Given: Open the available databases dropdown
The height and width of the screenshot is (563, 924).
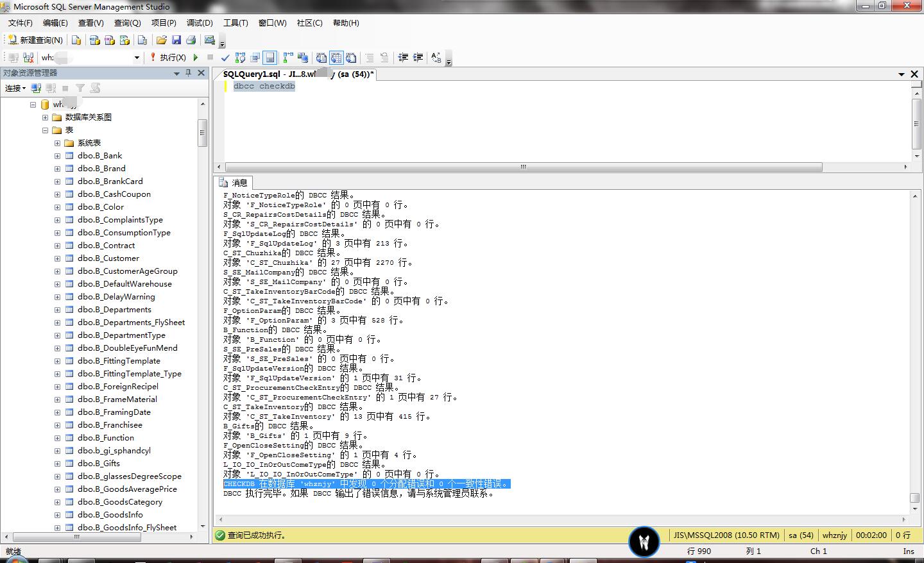Looking at the screenshot, I should point(137,58).
